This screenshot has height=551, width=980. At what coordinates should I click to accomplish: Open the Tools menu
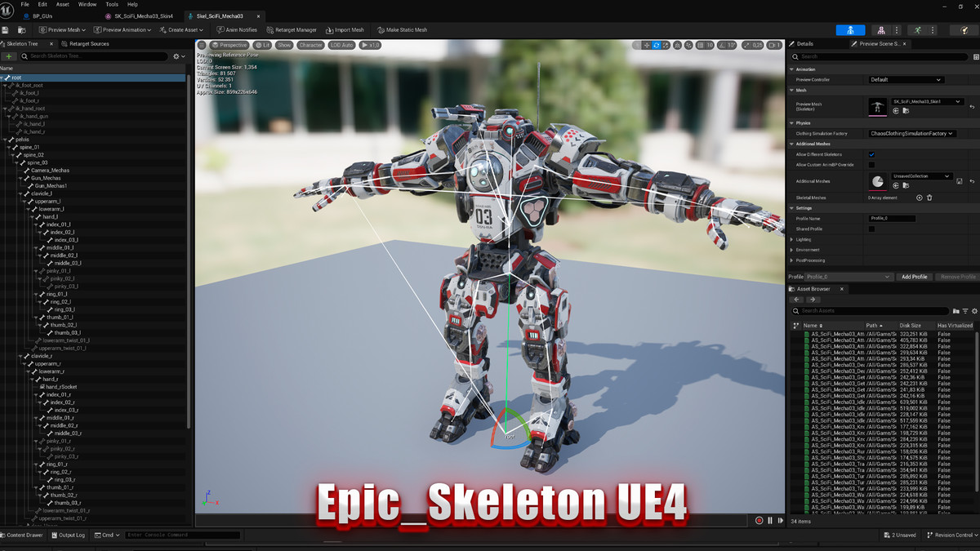(111, 4)
